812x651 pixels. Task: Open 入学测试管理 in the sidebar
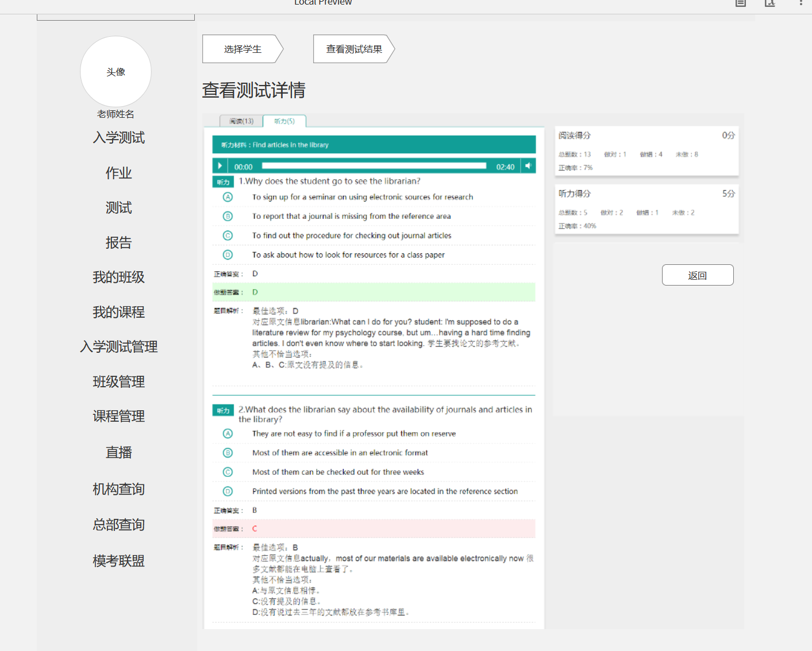119,346
